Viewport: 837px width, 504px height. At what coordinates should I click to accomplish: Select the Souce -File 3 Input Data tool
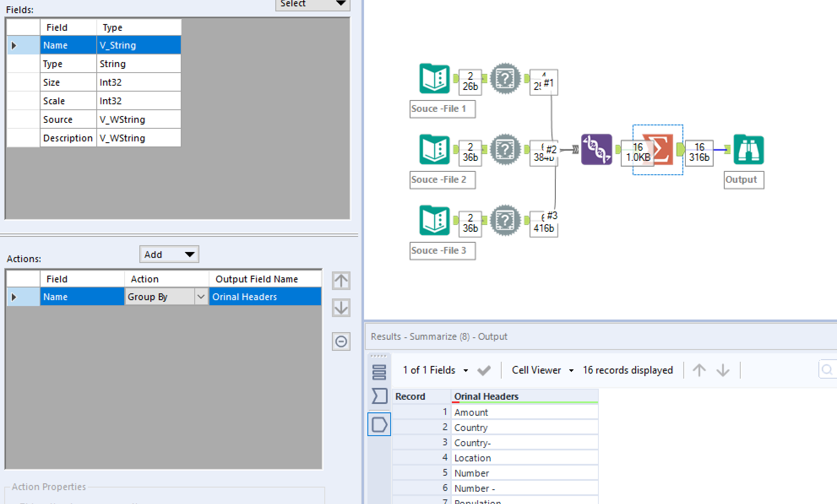point(434,220)
